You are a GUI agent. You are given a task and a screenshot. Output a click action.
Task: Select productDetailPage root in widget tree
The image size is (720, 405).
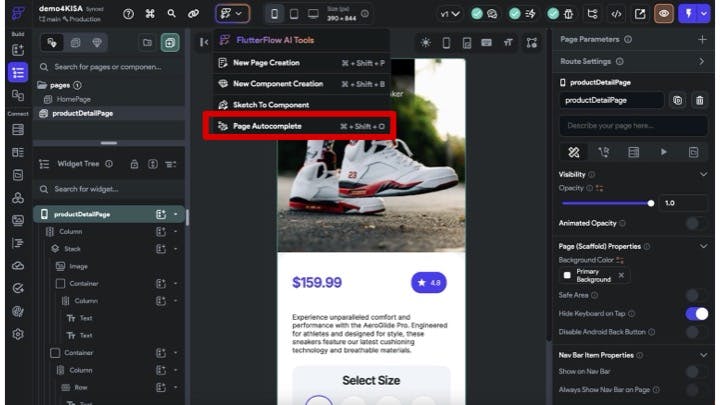(x=109, y=214)
